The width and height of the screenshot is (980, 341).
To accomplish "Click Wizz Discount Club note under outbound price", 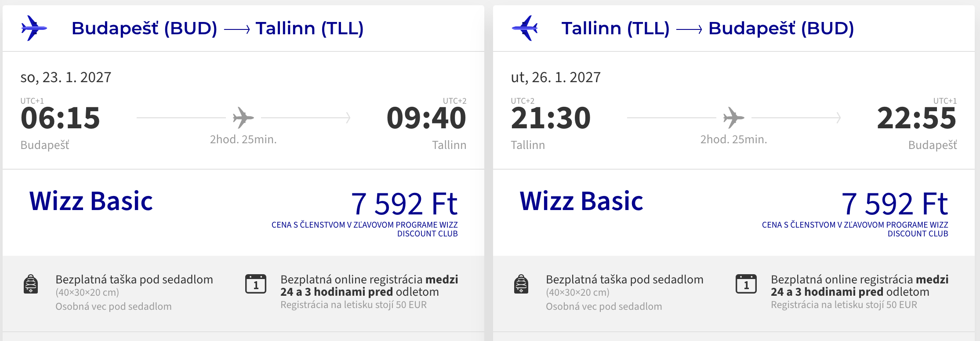I will coord(365,229).
